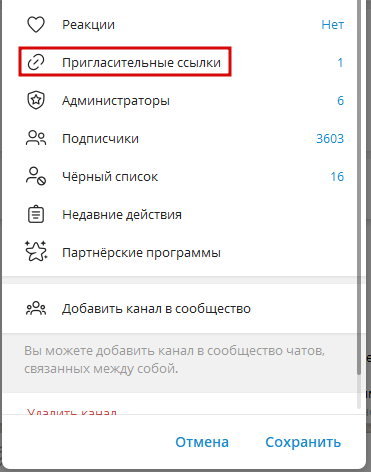Screen dimensions: 371x472
Task: Click the group icon beside Добавить канал в сообщество
Action: click(36, 308)
